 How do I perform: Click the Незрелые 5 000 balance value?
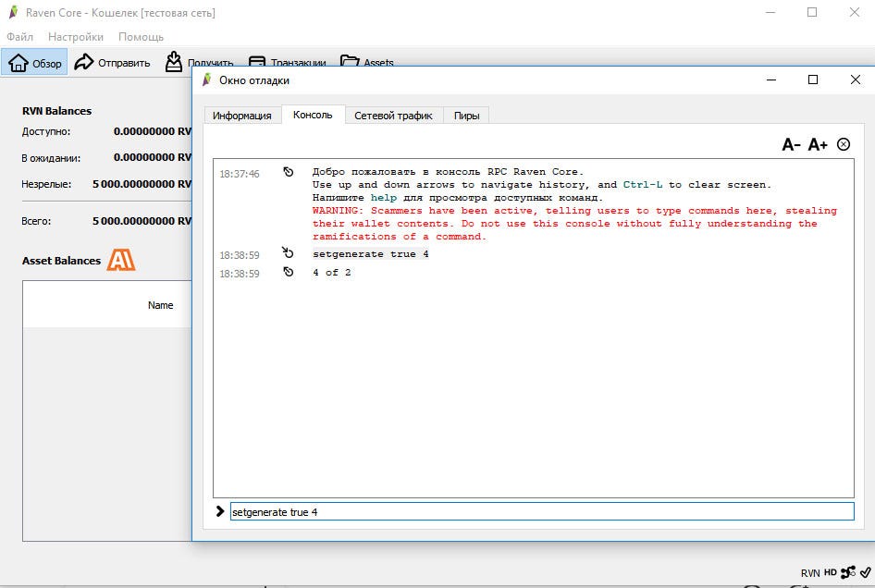(142, 184)
